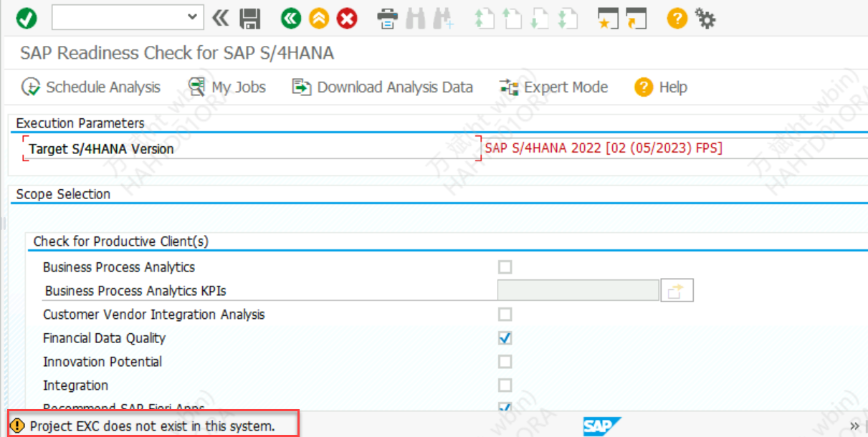Image resolution: width=868 pixels, height=437 pixels.
Task: Cancel with the red X icon
Action: [x=347, y=18]
